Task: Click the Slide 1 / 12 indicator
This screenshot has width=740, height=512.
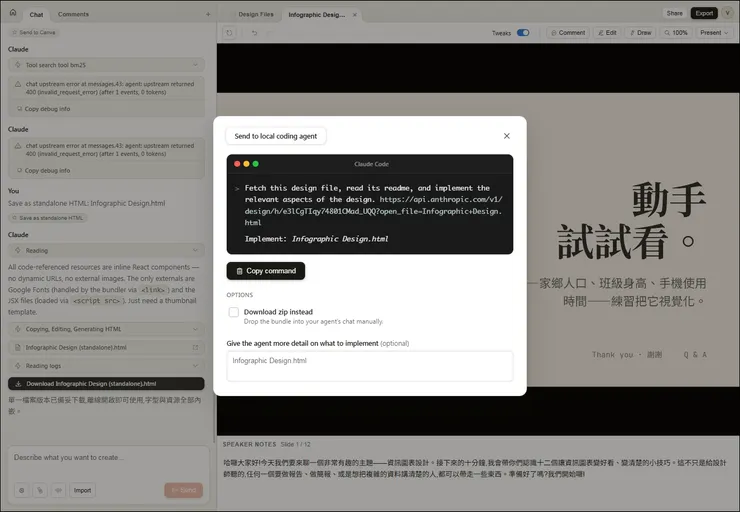Action: 295,445
